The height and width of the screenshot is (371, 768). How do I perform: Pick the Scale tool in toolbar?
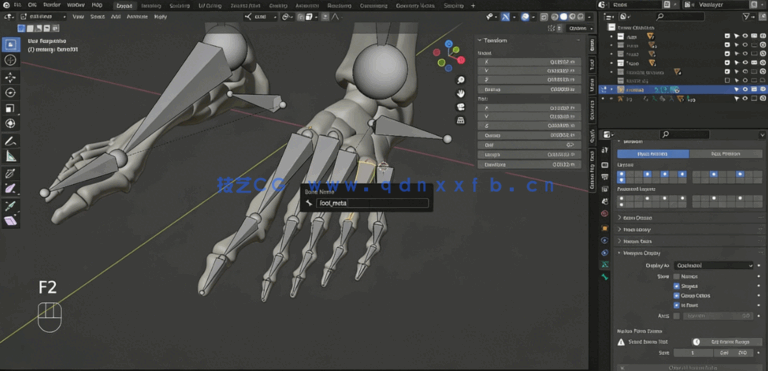click(11, 108)
